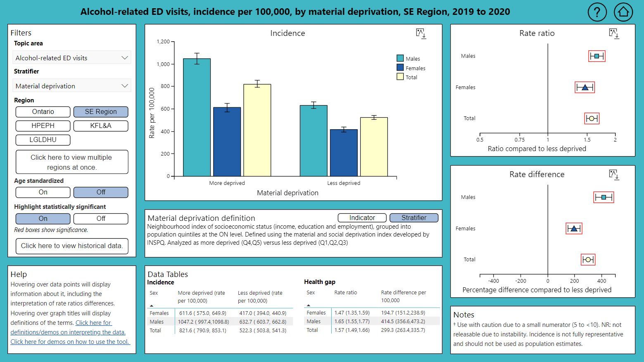Select the KFL&A region
This screenshot has height=362, width=644.
coord(101,126)
